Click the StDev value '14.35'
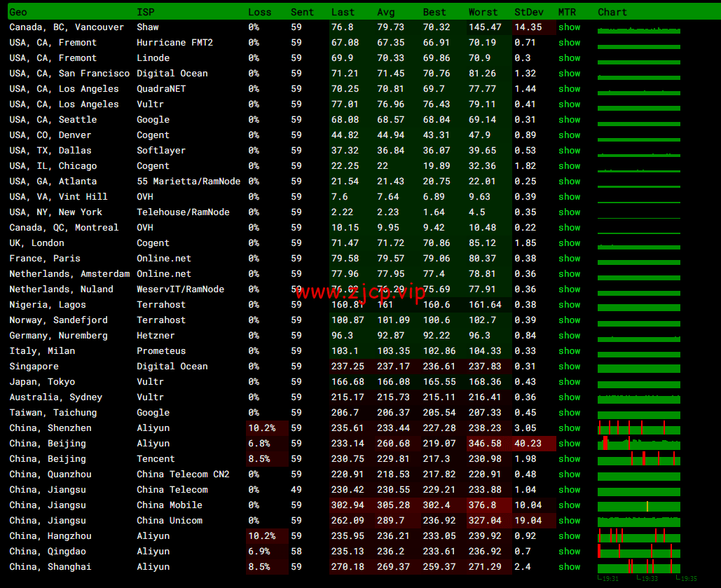721x588 pixels. coord(528,27)
